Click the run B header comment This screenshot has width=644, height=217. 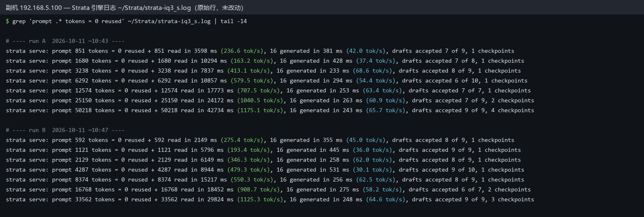[x=65, y=130]
